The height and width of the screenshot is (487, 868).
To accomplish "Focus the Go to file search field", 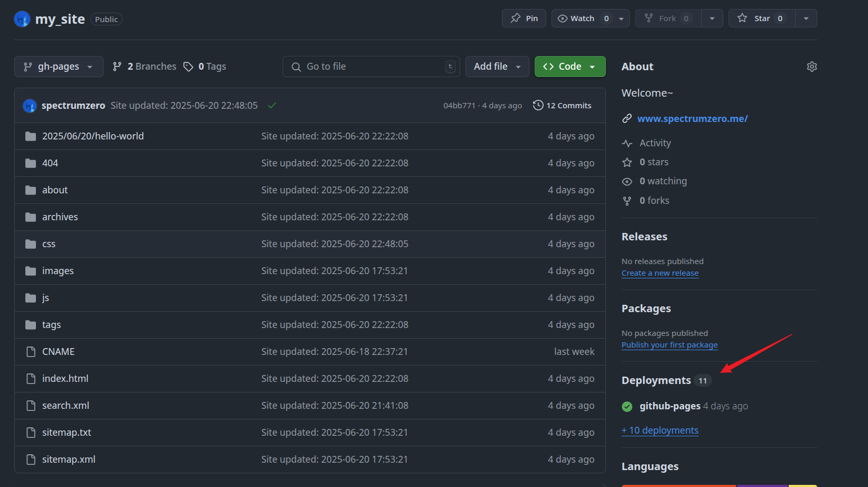I will coord(371,67).
